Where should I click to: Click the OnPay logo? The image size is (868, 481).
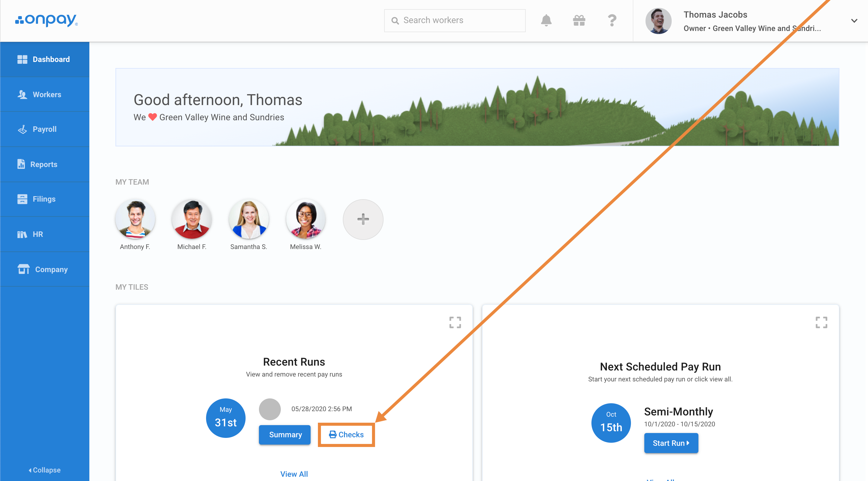pyautogui.click(x=46, y=20)
